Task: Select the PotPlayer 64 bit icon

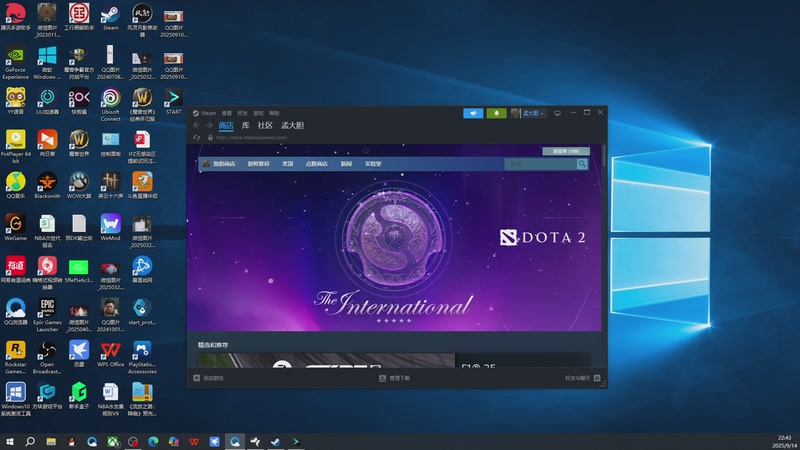Action: pyautogui.click(x=15, y=146)
